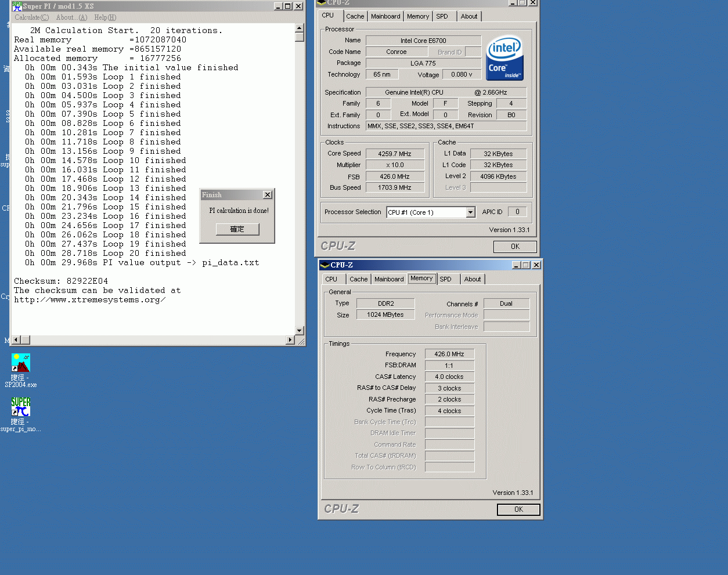Expand the Processor Selection dropdown
This screenshot has width=728, height=575.
[470, 212]
